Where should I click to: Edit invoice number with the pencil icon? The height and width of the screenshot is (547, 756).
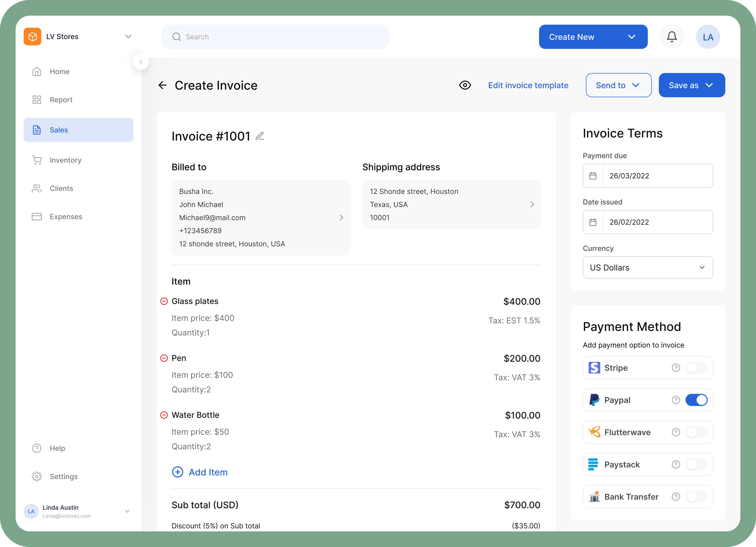click(260, 136)
